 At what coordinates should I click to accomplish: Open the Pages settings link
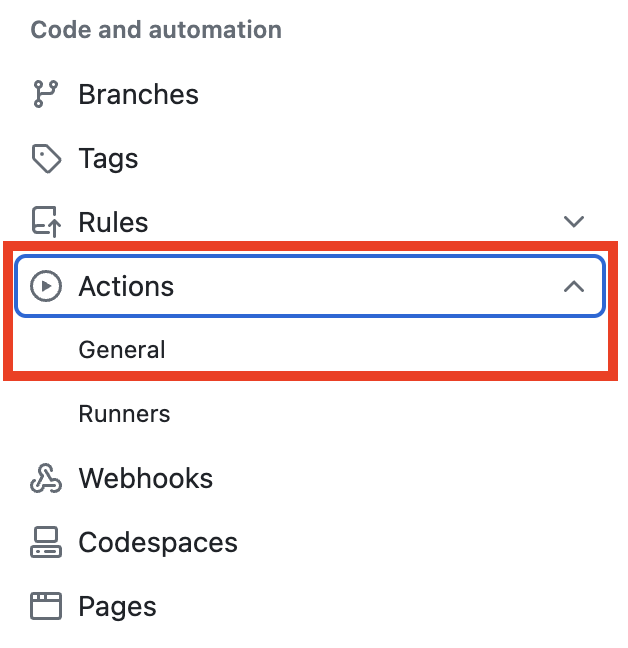click(x=117, y=607)
